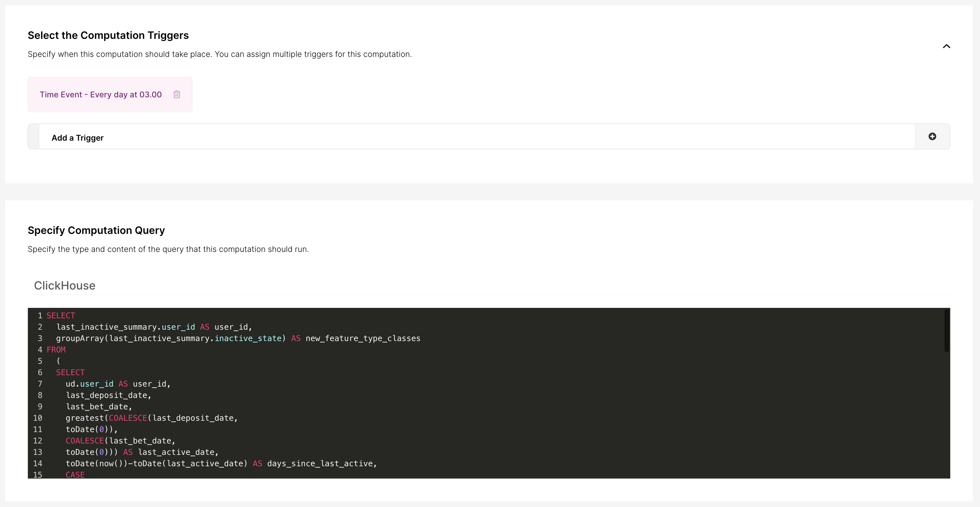Click the inner SELECT on line 6
The height and width of the screenshot is (507, 980).
[70, 372]
